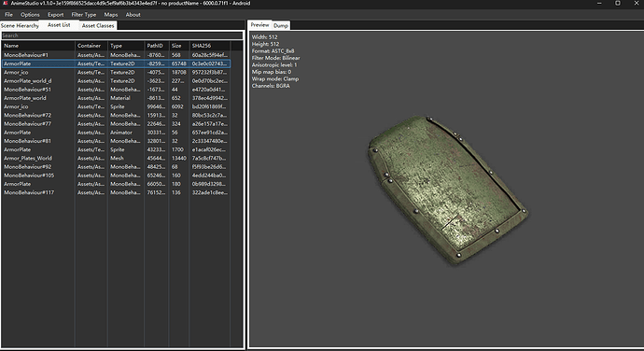Click the size value 13440 of the Mesh
This screenshot has height=351, width=644.
pos(179,159)
